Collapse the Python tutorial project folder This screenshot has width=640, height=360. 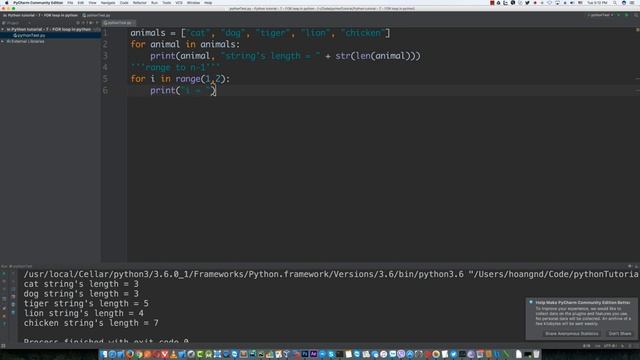click(3, 29)
